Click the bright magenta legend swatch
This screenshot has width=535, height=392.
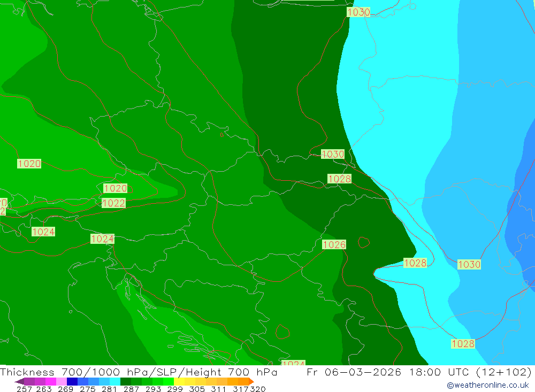[51, 381]
